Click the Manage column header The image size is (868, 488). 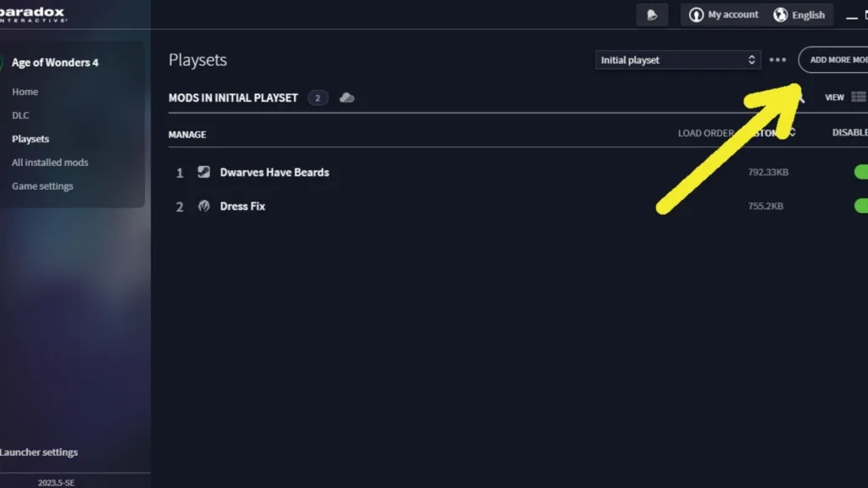[187, 135]
